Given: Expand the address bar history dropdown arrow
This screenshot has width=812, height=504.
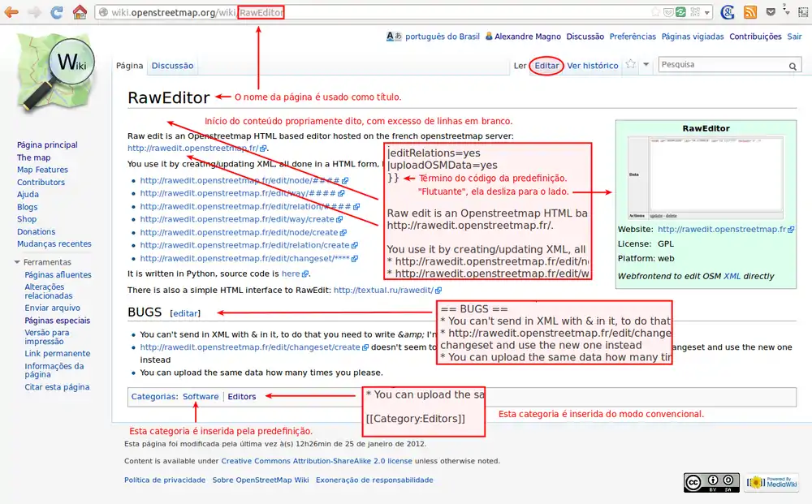Looking at the screenshot, I should point(707,13).
